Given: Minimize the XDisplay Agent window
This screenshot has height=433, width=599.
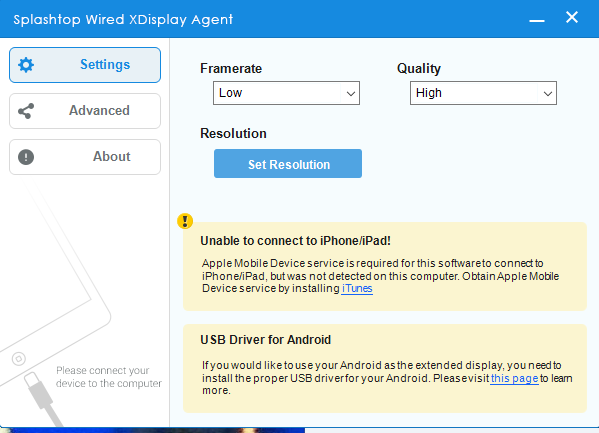Looking at the screenshot, I should 537,21.
